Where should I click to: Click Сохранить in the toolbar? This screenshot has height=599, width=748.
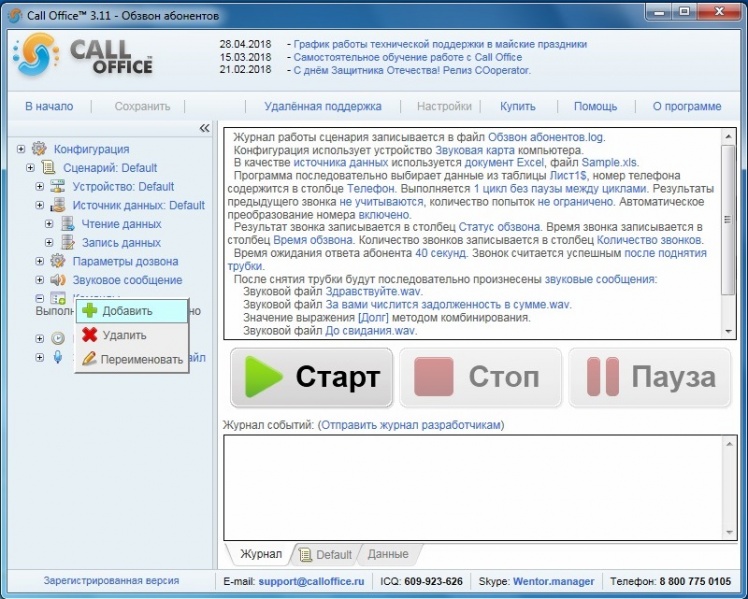pyautogui.click(x=142, y=106)
